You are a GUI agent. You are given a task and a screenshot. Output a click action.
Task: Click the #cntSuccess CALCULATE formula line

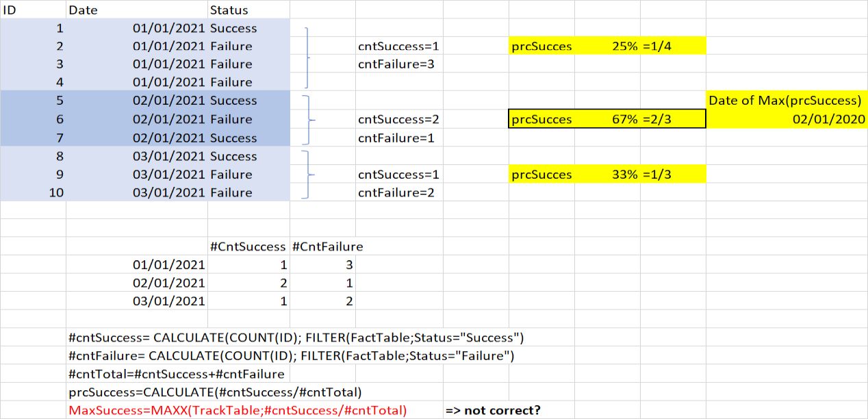[296, 338]
